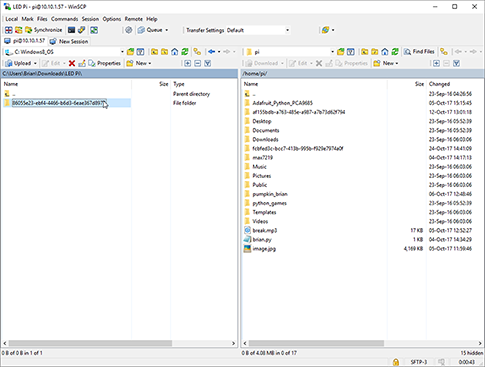The image size is (485, 367).
Task: Click the local synchronize browsing icon
Action: click(197, 52)
